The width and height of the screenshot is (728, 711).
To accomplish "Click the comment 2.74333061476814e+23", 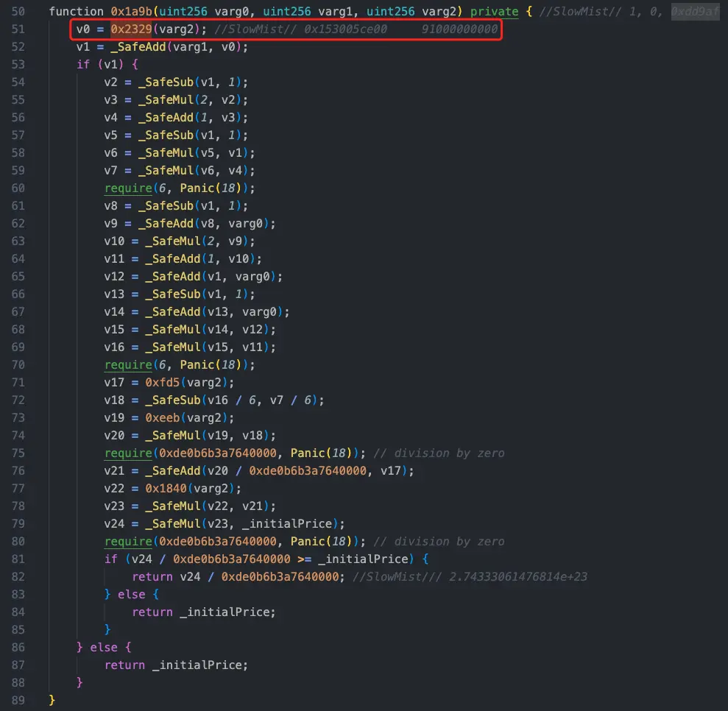I will 518,576.
